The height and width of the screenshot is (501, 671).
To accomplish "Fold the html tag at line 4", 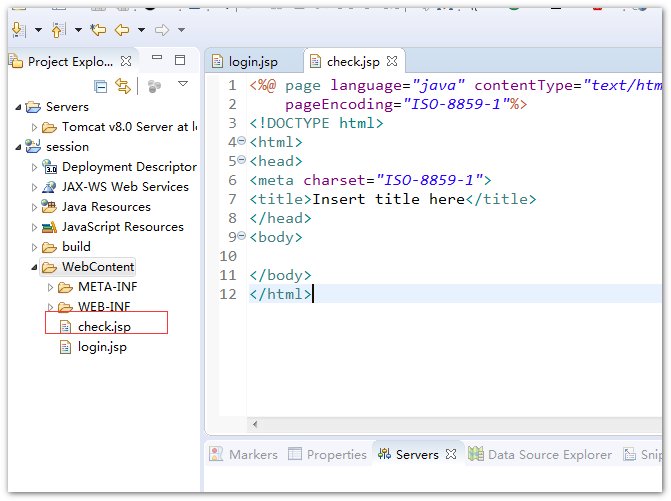I will (x=241, y=142).
